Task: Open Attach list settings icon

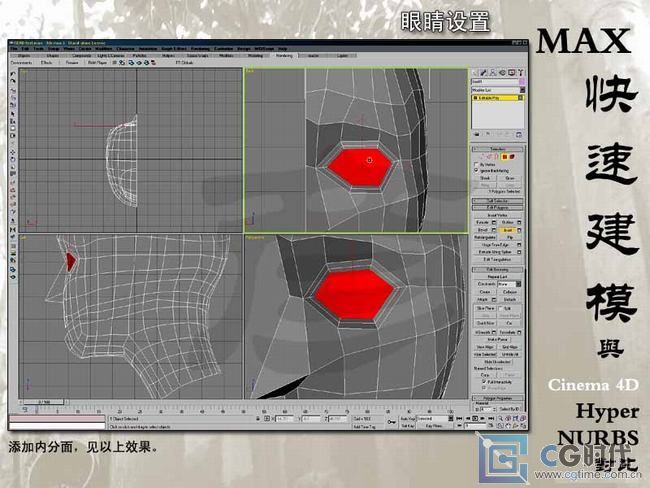Action: click(x=494, y=299)
